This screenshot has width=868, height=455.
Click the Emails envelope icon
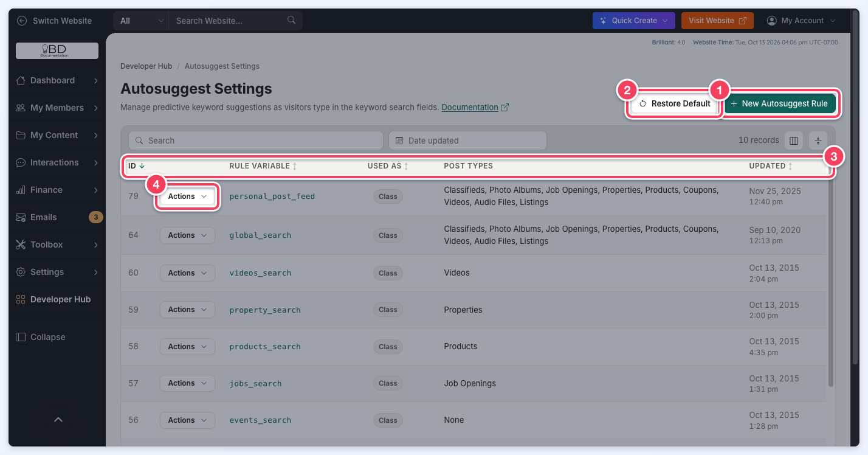(21, 217)
